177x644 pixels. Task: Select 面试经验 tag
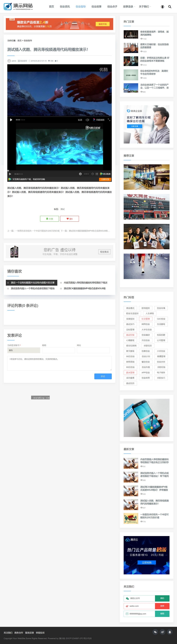coord(130,335)
